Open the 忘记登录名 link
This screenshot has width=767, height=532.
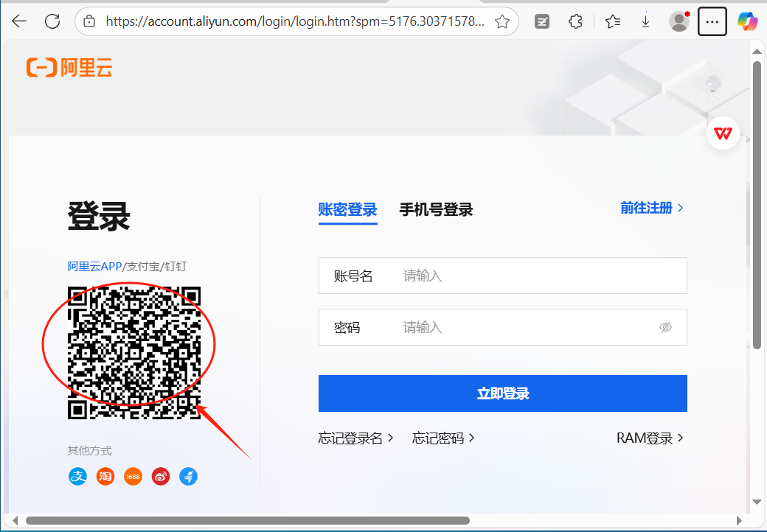click(355, 438)
